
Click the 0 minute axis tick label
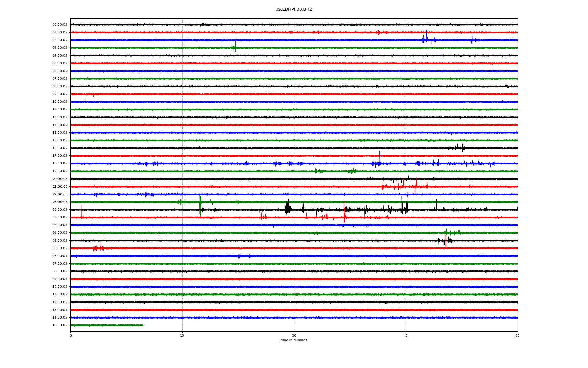point(71,336)
